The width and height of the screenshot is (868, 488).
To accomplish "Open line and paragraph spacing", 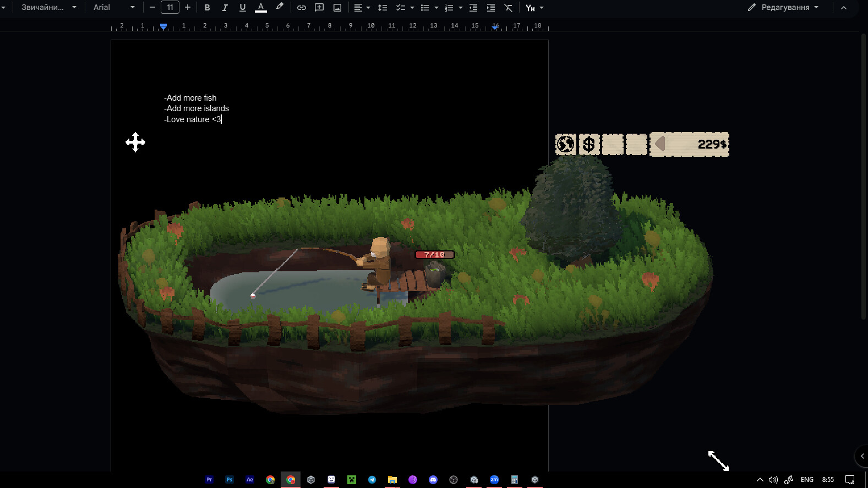I will [x=383, y=8].
